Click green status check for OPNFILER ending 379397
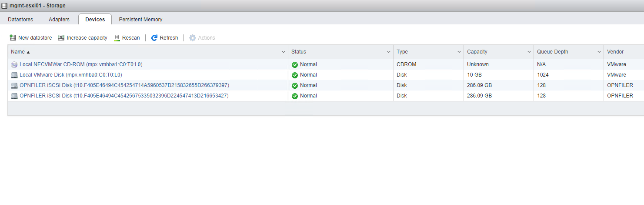The width and height of the screenshot is (644, 205). coord(295,85)
